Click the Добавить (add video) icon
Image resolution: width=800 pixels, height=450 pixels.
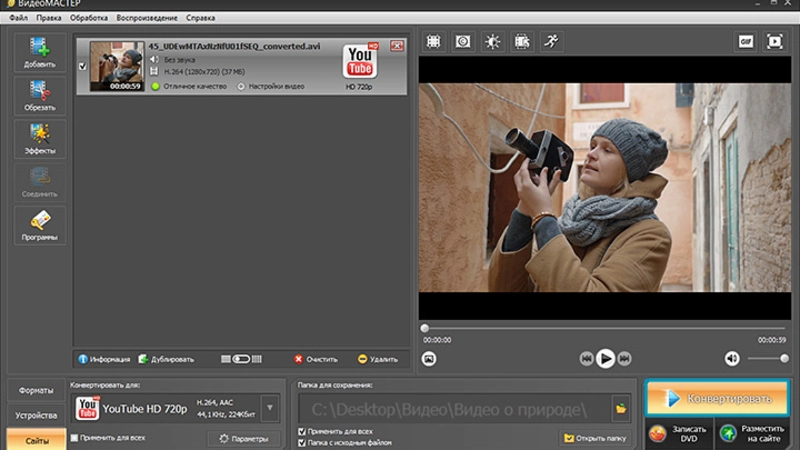tap(40, 52)
